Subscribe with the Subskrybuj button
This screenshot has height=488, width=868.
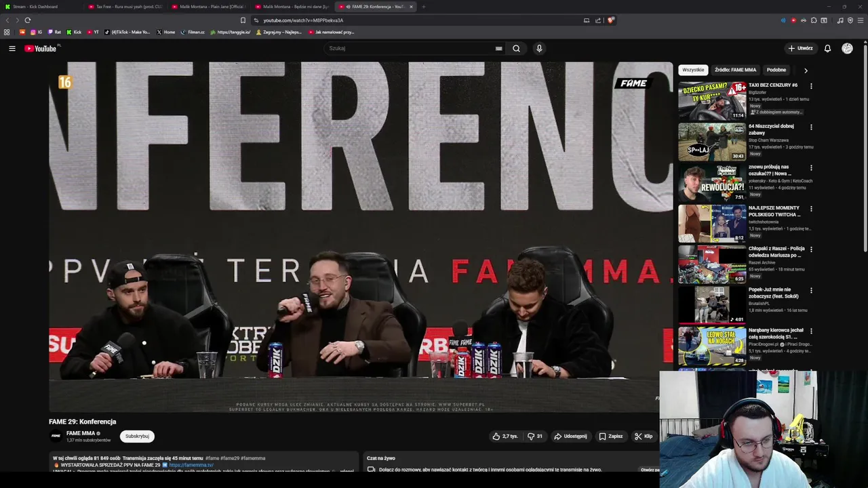click(137, 436)
